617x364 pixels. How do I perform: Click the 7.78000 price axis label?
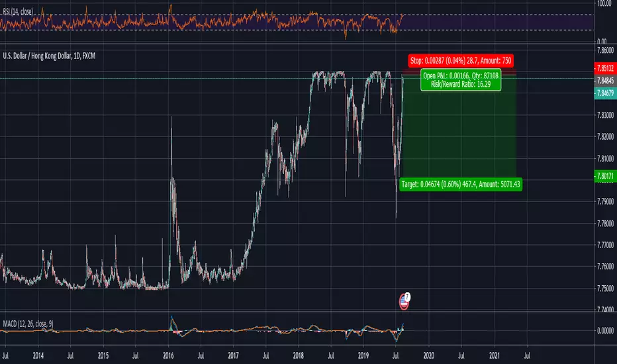pos(605,224)
